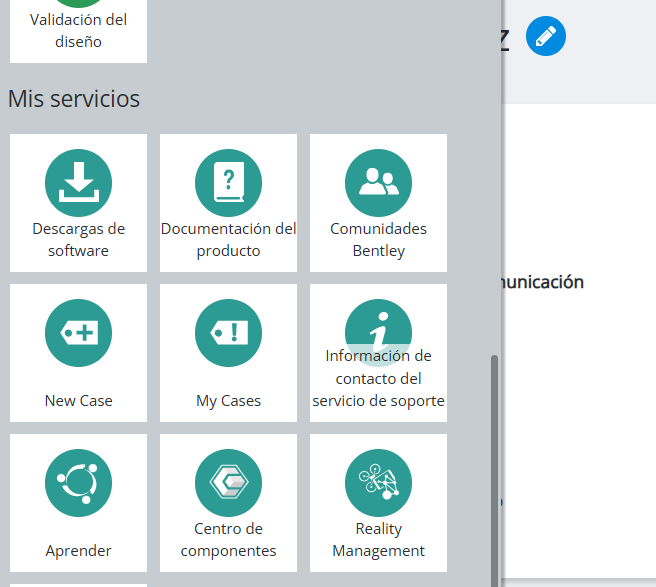Click the 'New Case' text label
Screen dimensions: 656x587
78,401
